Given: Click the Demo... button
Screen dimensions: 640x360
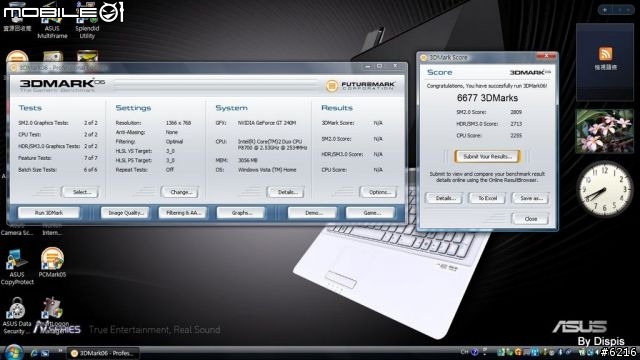Looking at the screenshot, I should (313, 213).
